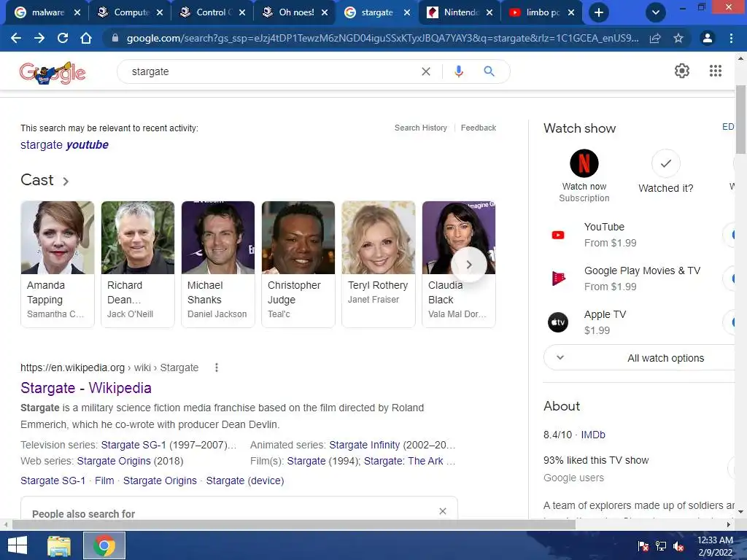This screenshot has width=747, height=560.
Task: Click the Apple TV icon
Action: click(x=558, y=322)
